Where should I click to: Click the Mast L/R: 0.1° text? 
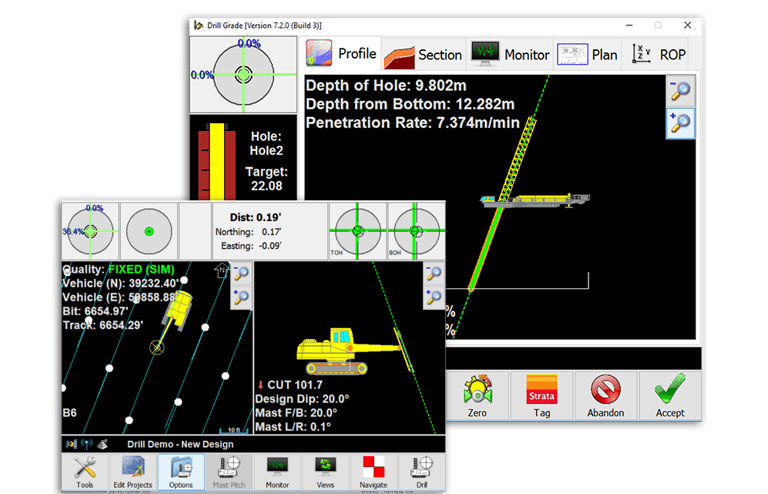[x=293, y=427]
